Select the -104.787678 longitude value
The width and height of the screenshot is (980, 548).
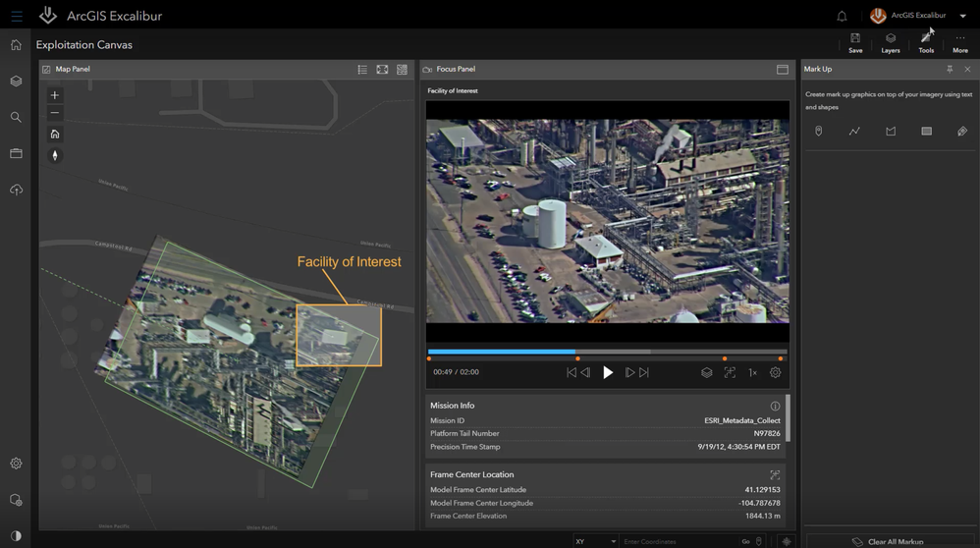tap(759, 503)
